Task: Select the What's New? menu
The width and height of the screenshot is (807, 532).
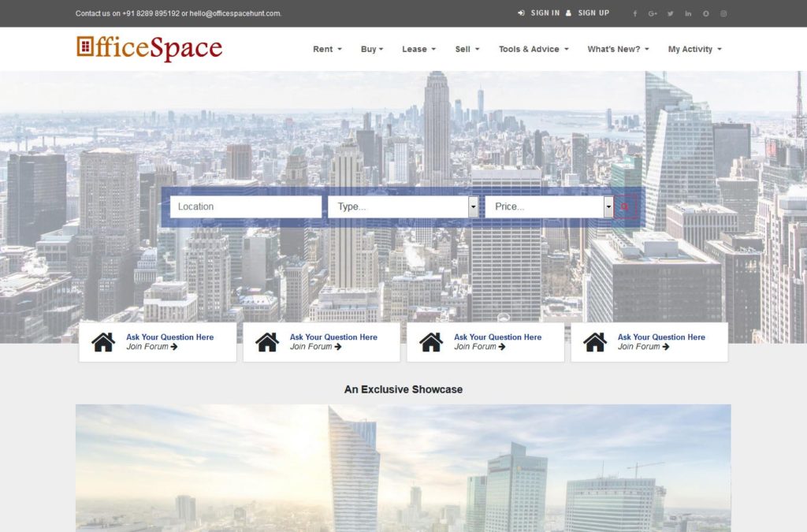Action: [618, 49]
